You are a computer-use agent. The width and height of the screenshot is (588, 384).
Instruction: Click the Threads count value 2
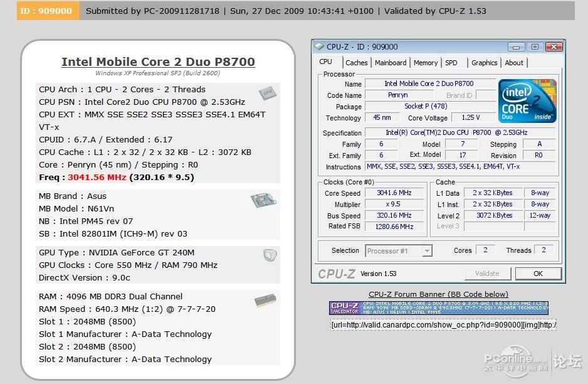543,250
